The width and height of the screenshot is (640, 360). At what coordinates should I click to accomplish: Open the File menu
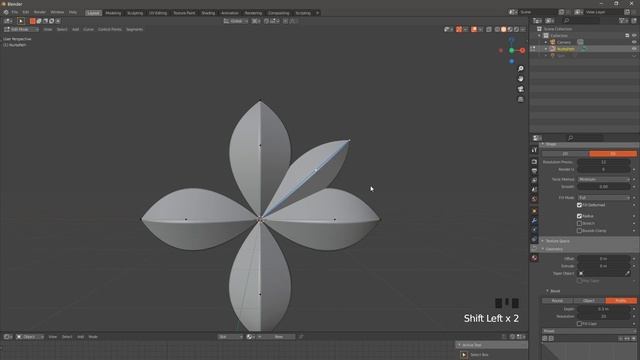coord(15,12)
